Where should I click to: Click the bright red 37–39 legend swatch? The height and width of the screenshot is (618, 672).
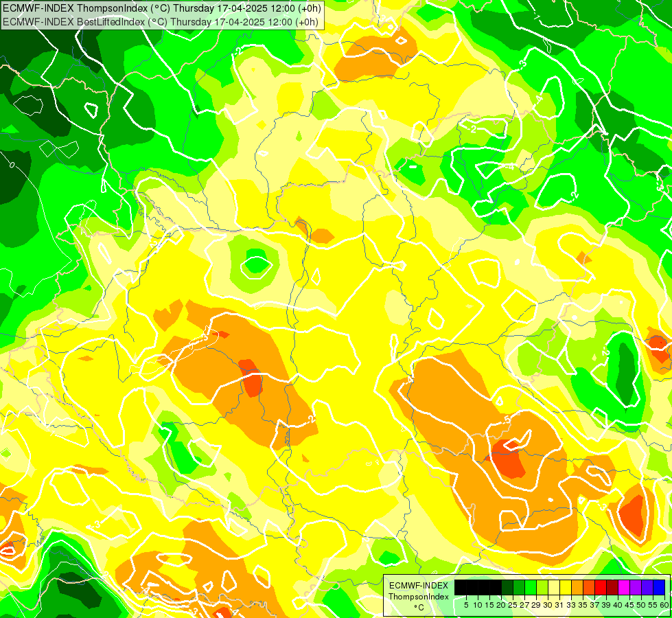pyautogui.click(x=601, y=587)
